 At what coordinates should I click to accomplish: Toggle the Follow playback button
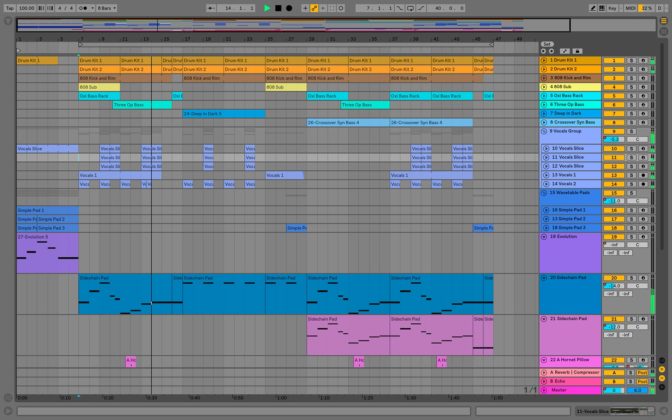(x=211, y=8)
